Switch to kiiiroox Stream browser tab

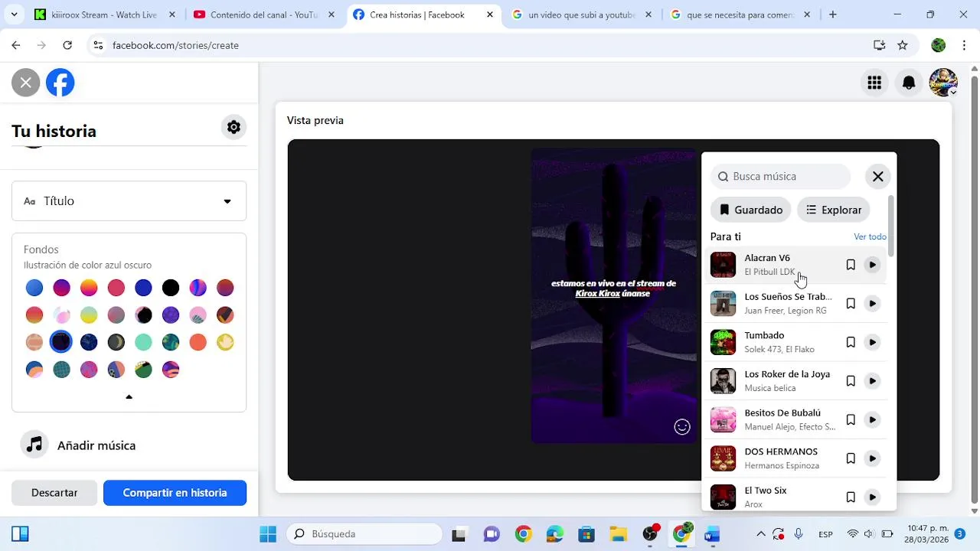(103, 15)
